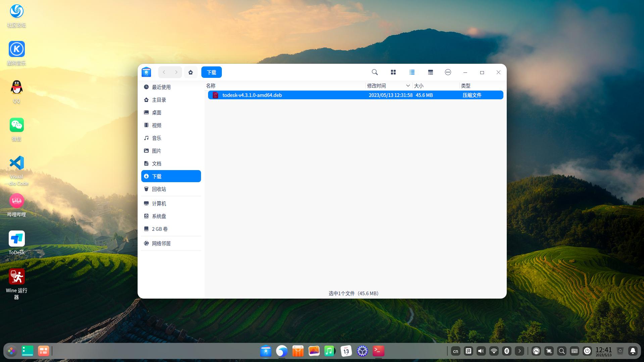The height and width of the screenshot is (362, 644).
Task: Click the back navigation arrow
Action: click(x=164, y=72)
